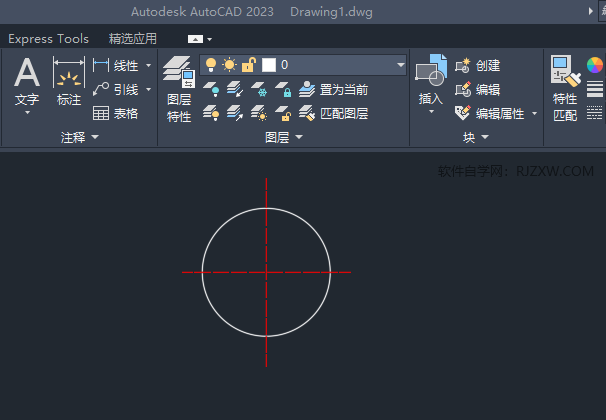Expand the 编辑属性 dropdown arrow
This screenshot has width=606, height=420.
535,113
